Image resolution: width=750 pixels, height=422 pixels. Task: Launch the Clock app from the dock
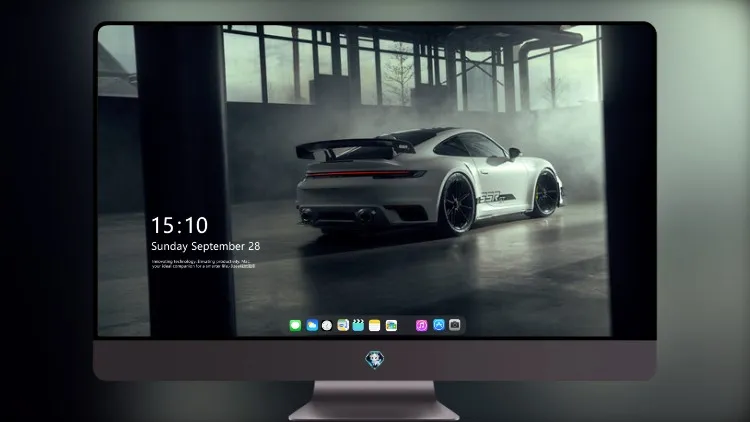click(x=327, y=326)
